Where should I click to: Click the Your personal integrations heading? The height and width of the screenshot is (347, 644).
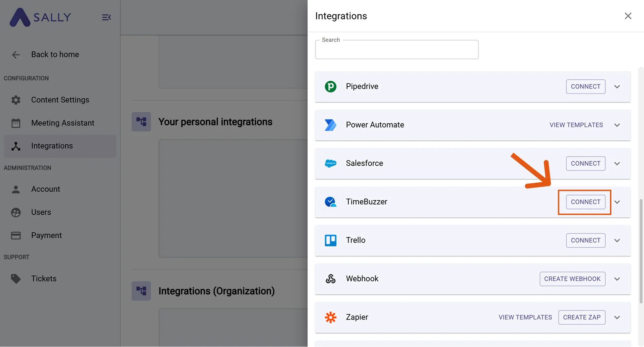point(215,122)
